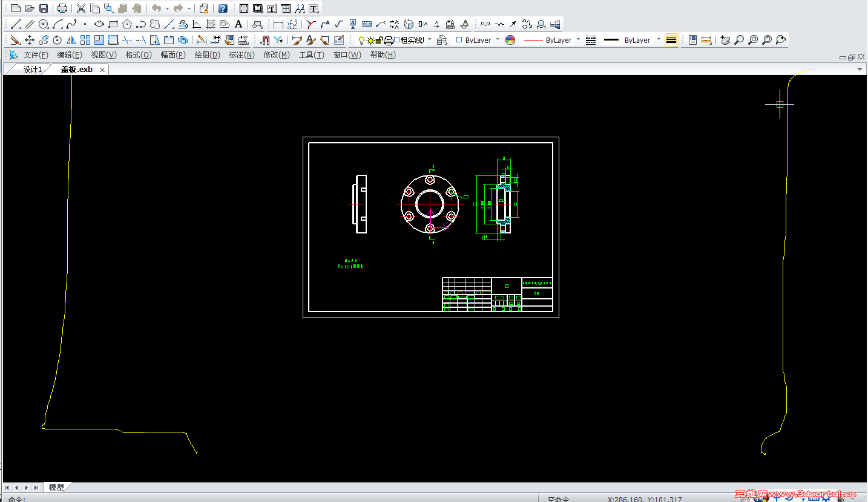868x502 pixels.
Task: Expand the redo history dropdown arrow
Action: pos(189,8)
